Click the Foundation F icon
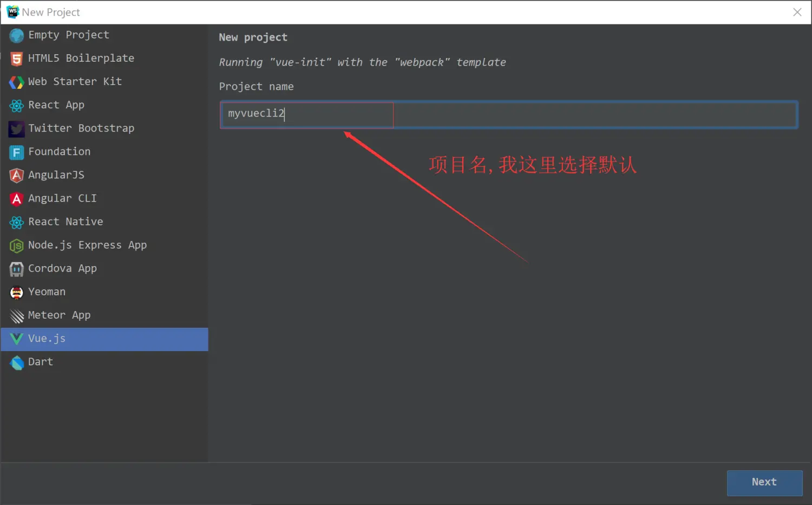812x505 pixels. click(x=17, y=152)
